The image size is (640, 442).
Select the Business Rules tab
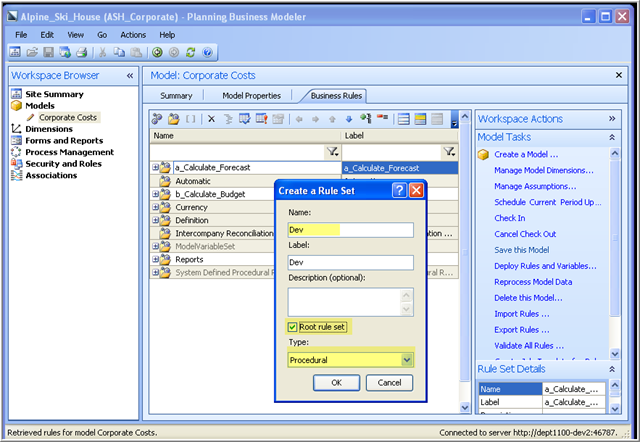336,96
